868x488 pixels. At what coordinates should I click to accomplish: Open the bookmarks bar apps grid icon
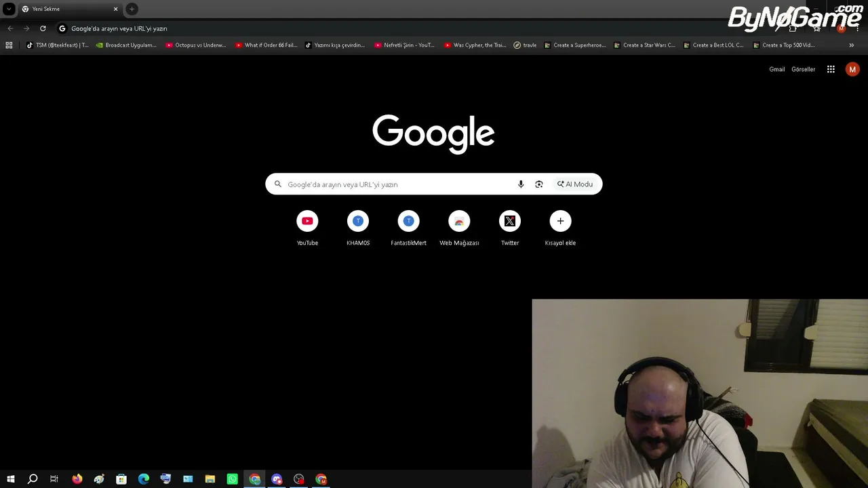9,45
